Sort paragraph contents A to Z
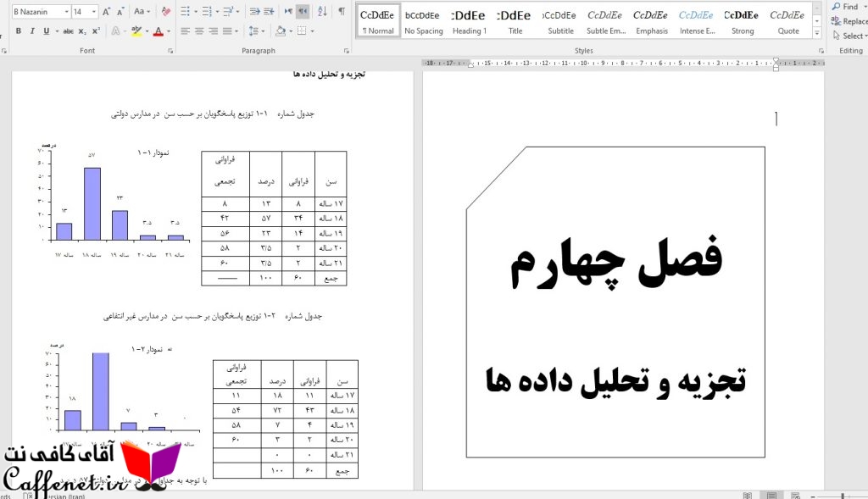This screenshot has width=868, height=499. (x=322, y=11)
